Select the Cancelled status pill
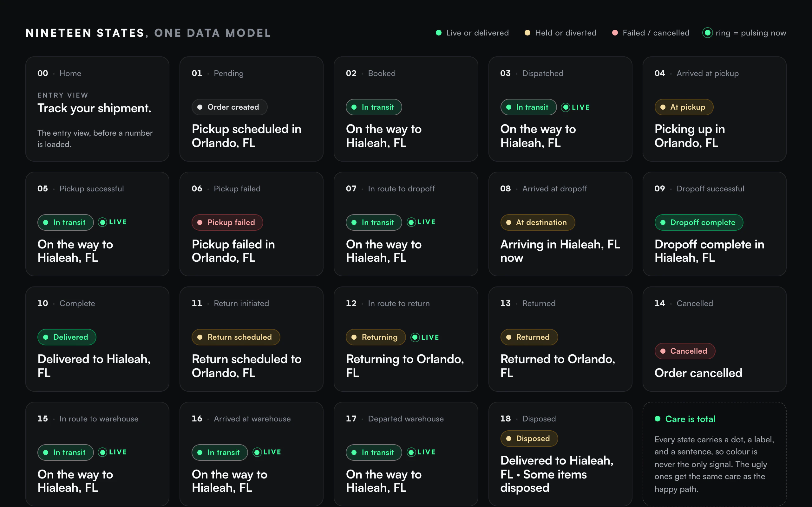The height and width of the screenshot is (507, 812). pyautogui.click(x=685, y=351)
